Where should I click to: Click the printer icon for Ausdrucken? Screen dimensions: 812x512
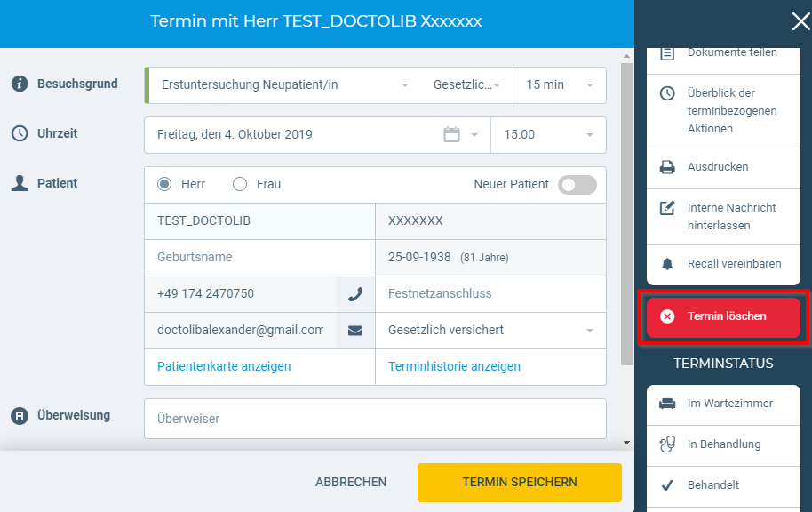[667, 167]
